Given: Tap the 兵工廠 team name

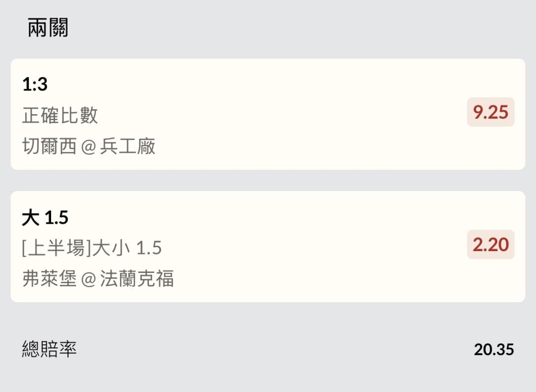Looking at the screenshot, I should pyautogui.click(x=128, y=146).
